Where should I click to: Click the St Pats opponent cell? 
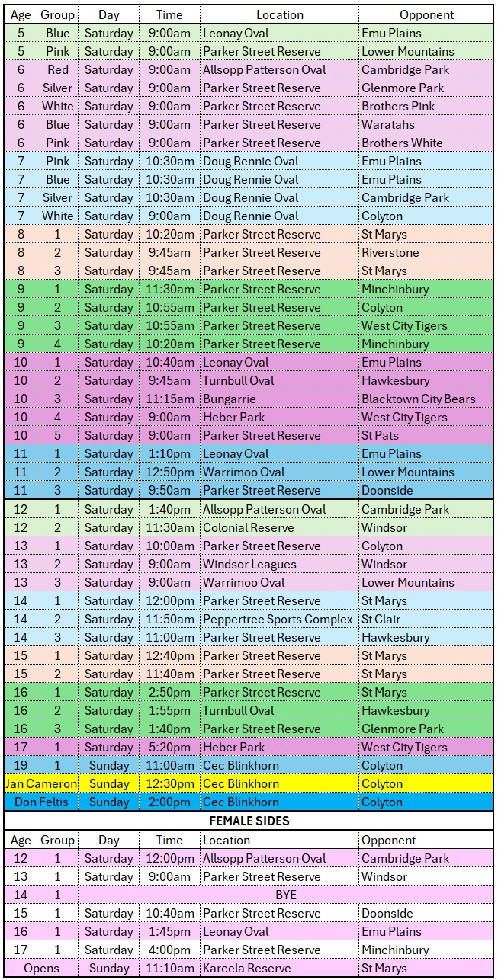pyautogui.click(x=381, y=435)
